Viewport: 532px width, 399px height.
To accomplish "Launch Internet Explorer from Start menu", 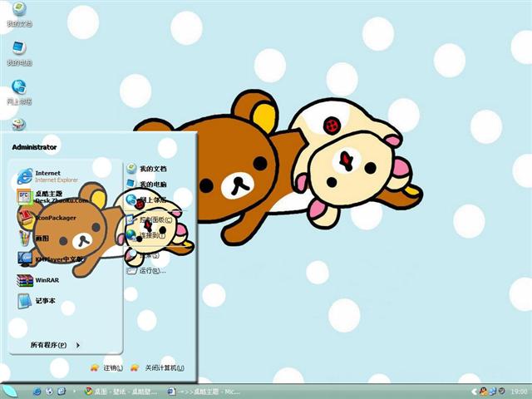I will [48, 176].
